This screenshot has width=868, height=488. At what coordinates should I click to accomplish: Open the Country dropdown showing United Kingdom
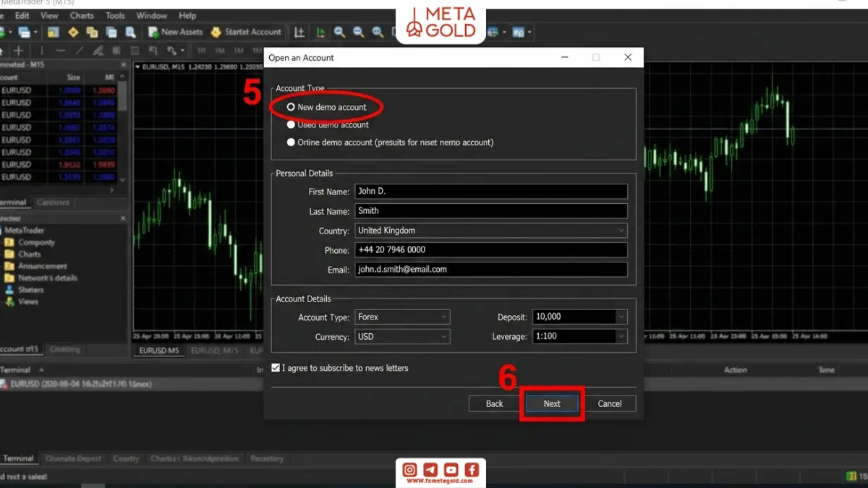(x=491, y=231)
